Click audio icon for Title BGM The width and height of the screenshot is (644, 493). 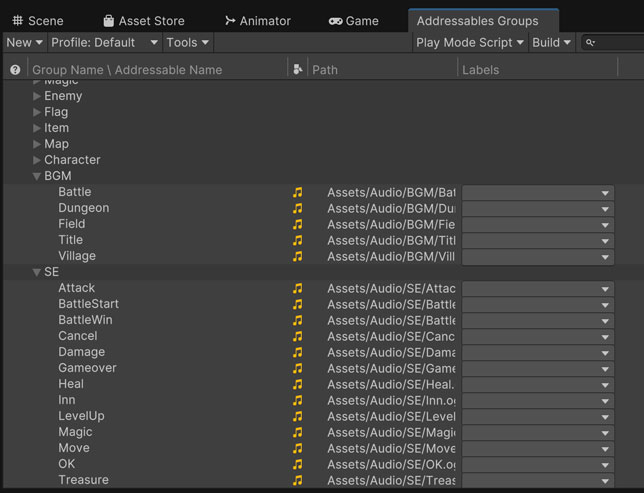[298, 240]
